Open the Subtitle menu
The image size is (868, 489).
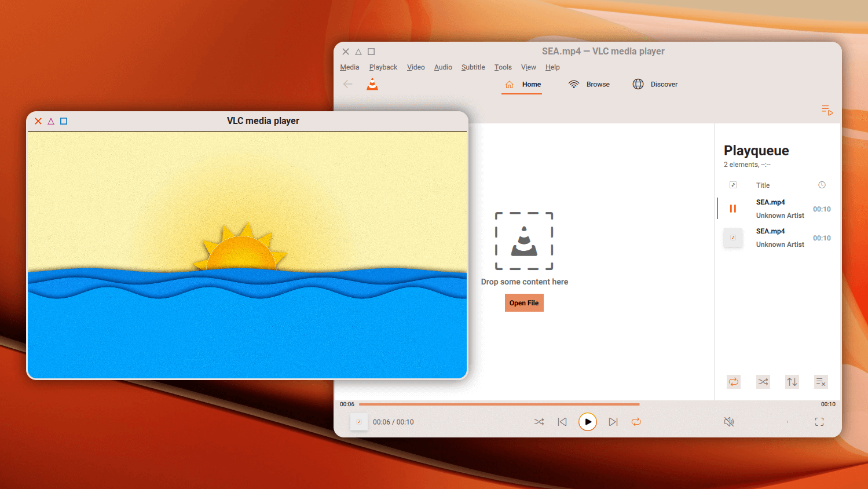(473, 67)
